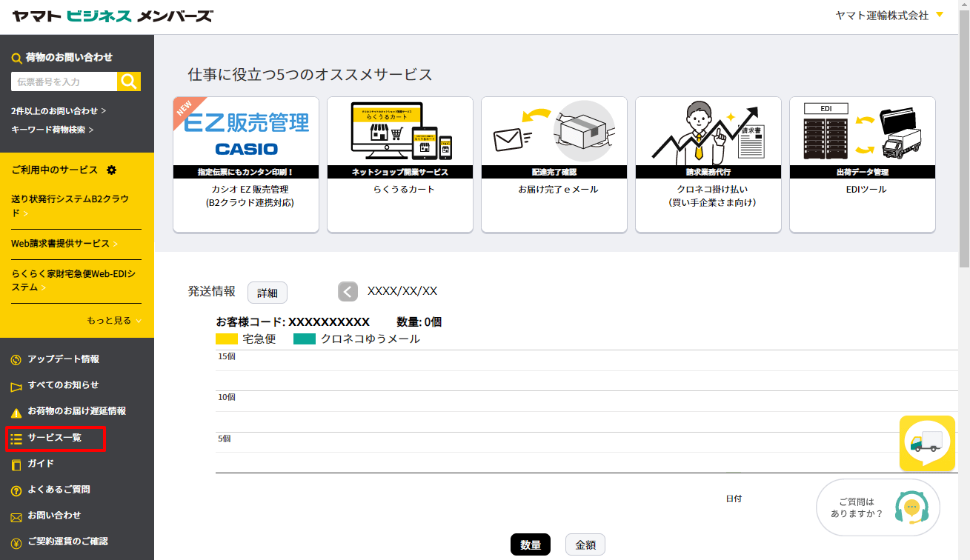Open settings gear beside ご利用中のサービス

tap(112, 170)
